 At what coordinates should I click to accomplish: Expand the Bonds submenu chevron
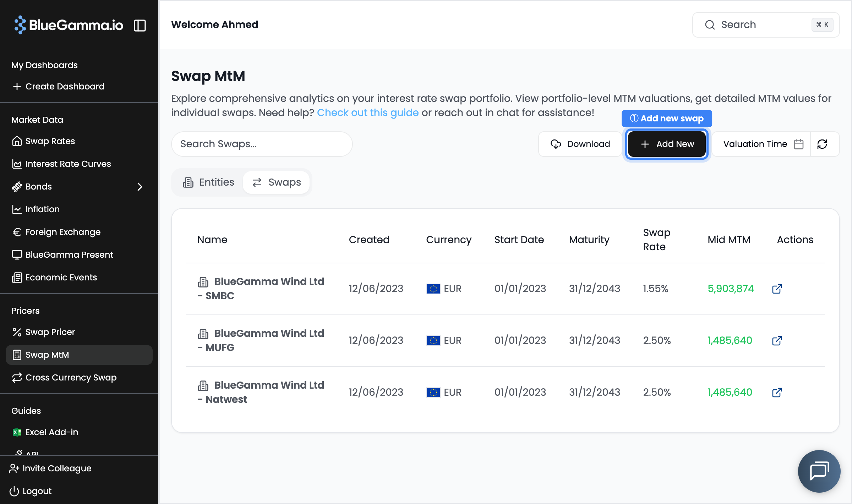(x=140, y=186)
